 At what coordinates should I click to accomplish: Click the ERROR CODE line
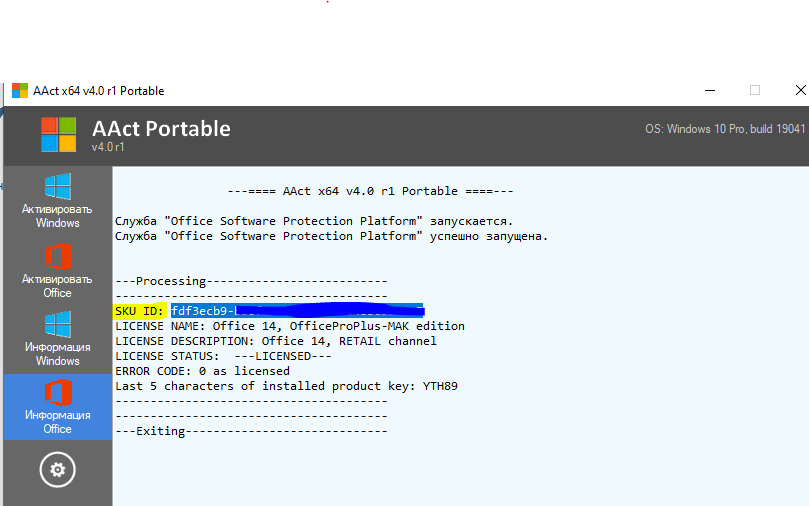[x=202, y=371]
